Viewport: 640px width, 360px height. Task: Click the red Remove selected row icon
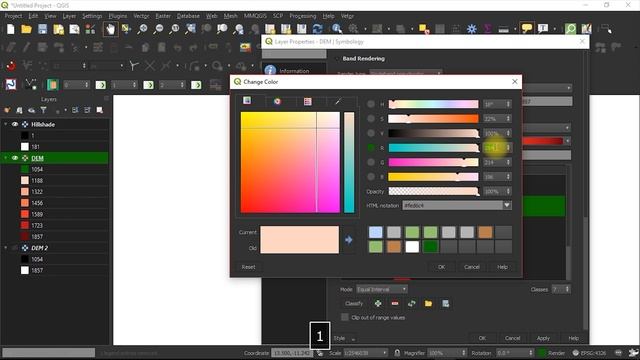(395, 303)
